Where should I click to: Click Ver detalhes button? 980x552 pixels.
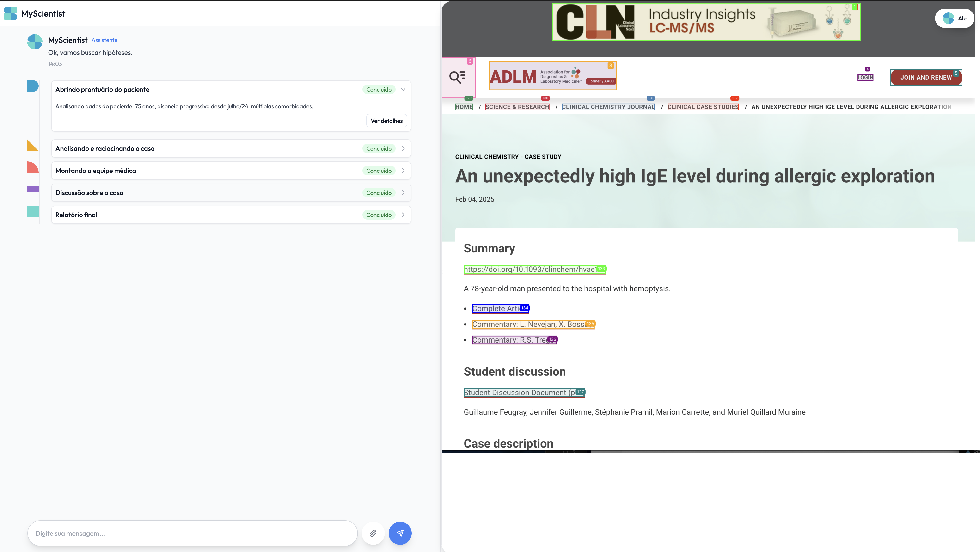[386, 121]
